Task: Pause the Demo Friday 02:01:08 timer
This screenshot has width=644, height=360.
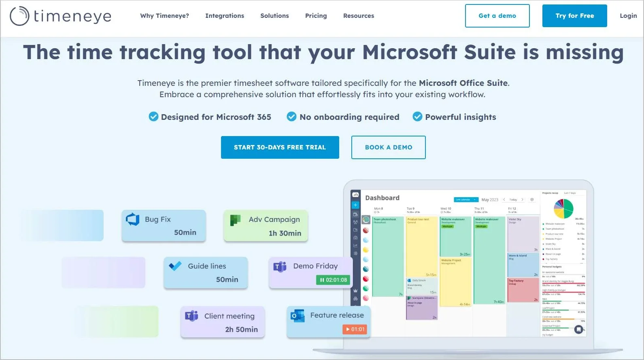Action: tap(333, 280)
